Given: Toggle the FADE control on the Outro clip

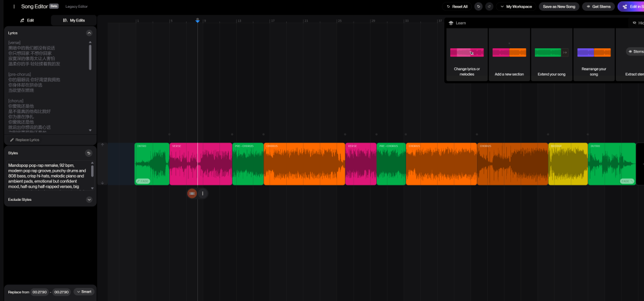Looking at the screenshot, I should click(x=627, y=181).
